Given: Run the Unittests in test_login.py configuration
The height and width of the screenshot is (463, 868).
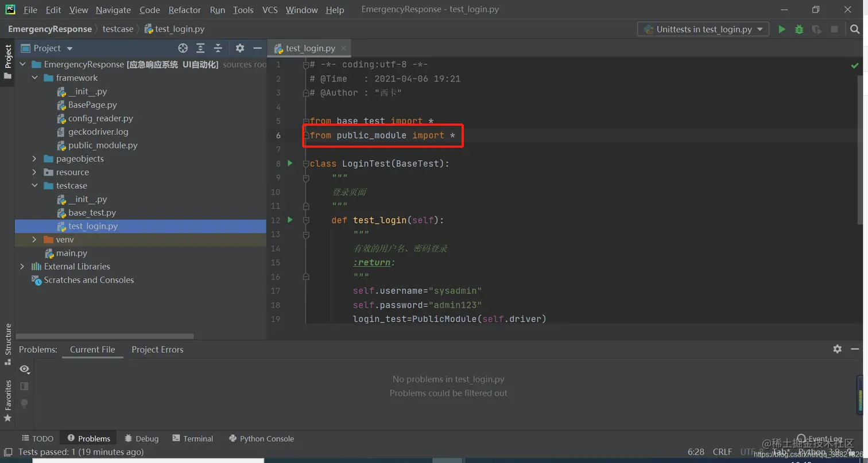Looking at the screenshot, I should click(x=781, y=29).
